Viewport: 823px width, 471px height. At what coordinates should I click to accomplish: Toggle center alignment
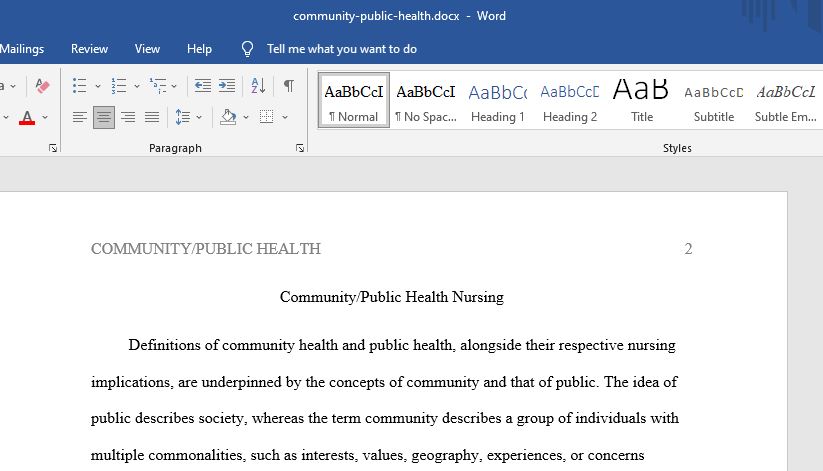104,117
